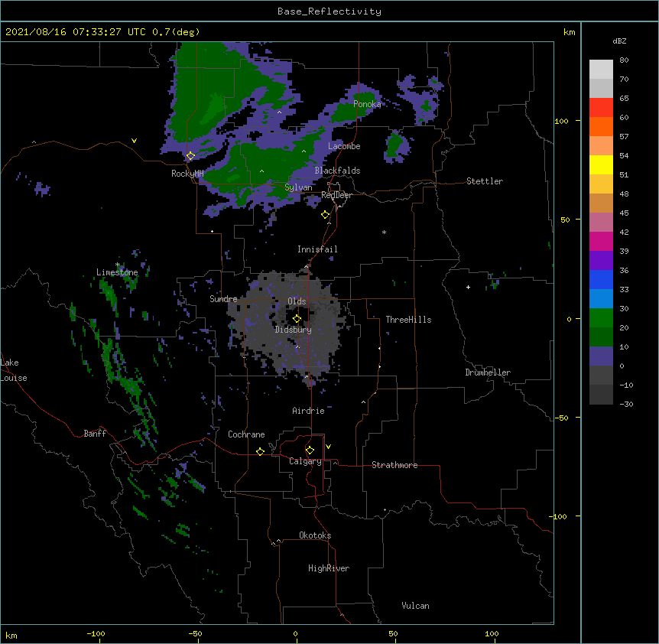Pick the bright green 20-30 dBZ swatch
This screenshot has width=659, height=644.
pos(601,318)
